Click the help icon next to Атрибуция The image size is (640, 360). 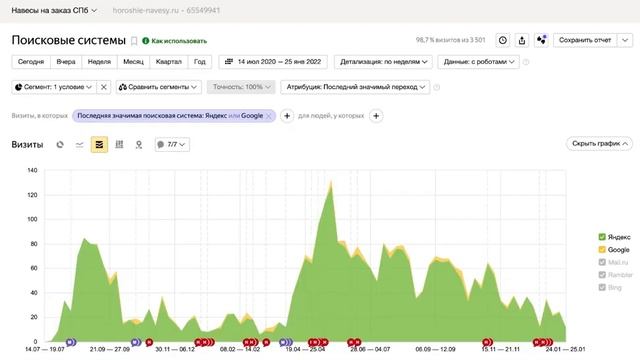(437, 87)
